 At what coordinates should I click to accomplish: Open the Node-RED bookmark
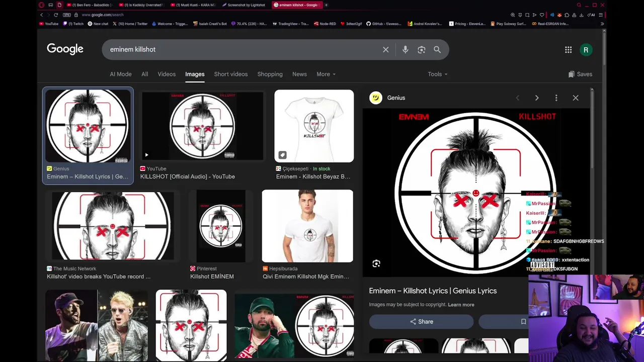coord(325,24)
